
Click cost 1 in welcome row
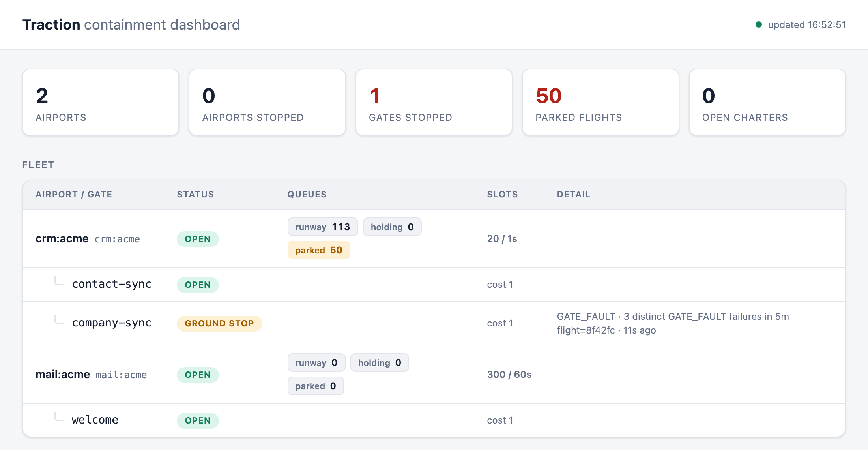[x=500, y=420]
